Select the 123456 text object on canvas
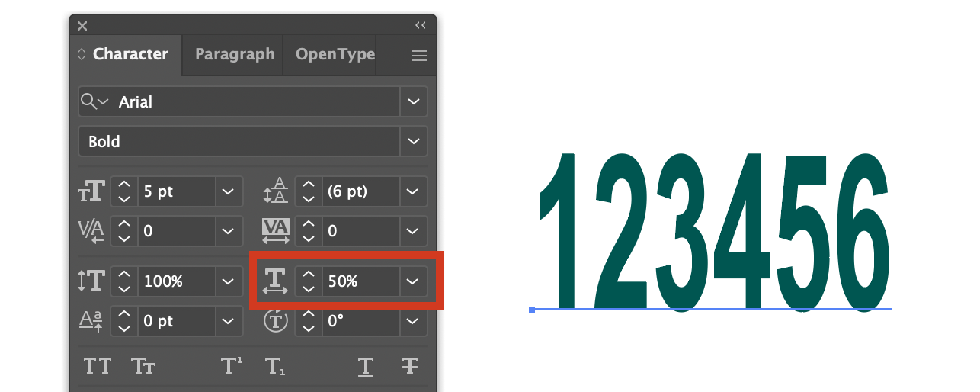This screenshot has width=980, height=392. [714, 231]
